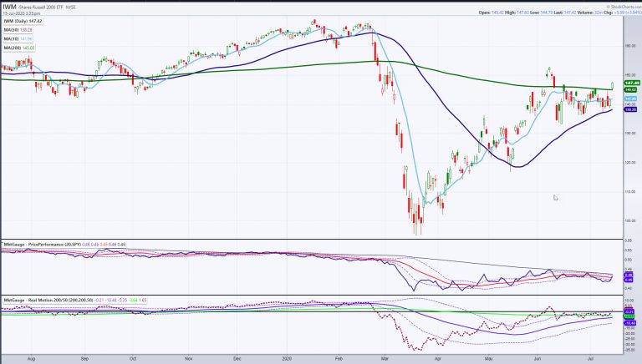Screen dimensions: 642x364
Task: Click the Apr label on date axis
Action: [x=438, y=359]
